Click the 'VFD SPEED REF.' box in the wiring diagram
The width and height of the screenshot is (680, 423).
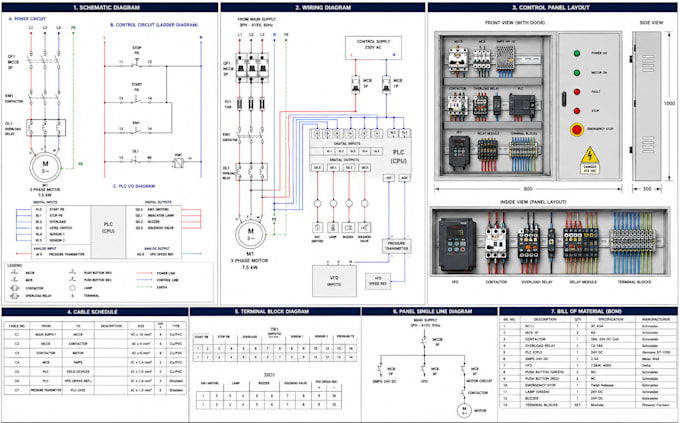[378, 281]
